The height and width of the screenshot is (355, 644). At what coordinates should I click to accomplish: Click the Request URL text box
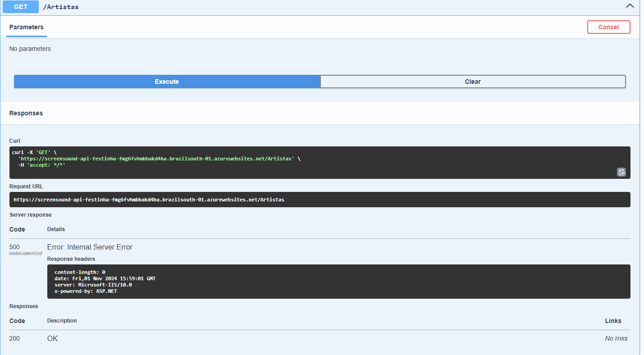(320, 200)
